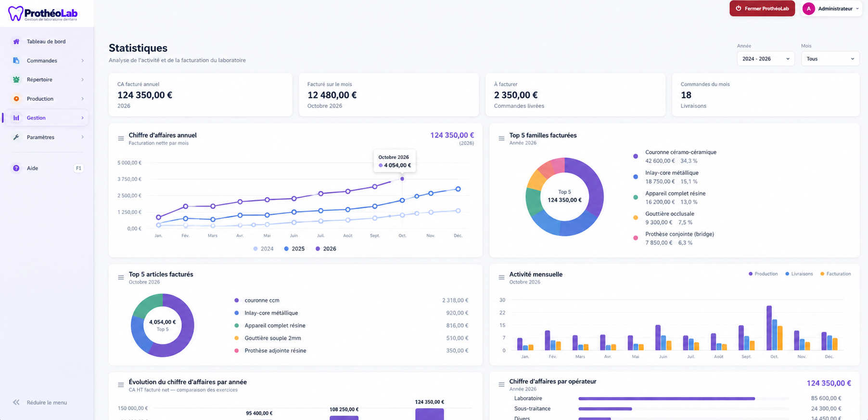
Task: Open the Chiffre d'affaires annuel chart menu icon
Action: tap(121, 138)
